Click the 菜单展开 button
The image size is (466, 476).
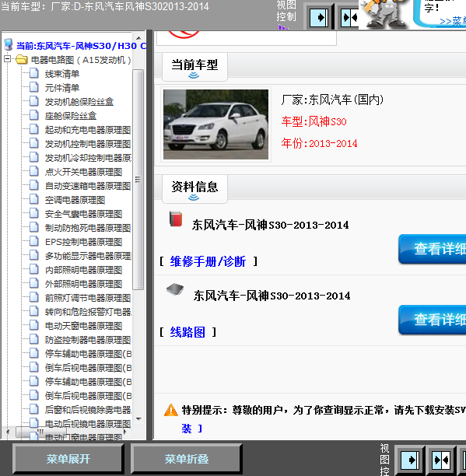tap(68, 459)
